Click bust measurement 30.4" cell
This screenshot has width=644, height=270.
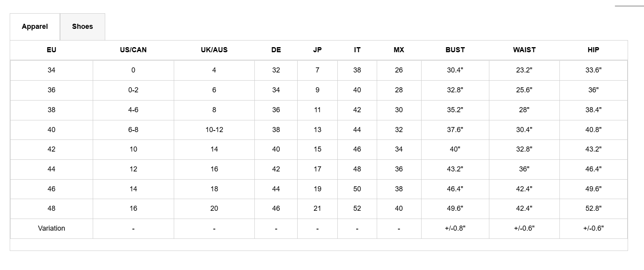pyautogui.click(x=455, y=70)
